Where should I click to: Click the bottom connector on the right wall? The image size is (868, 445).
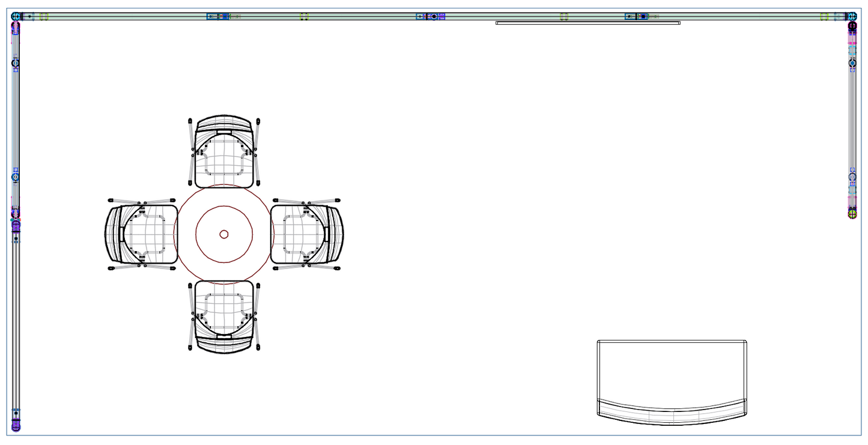[852, 213]
